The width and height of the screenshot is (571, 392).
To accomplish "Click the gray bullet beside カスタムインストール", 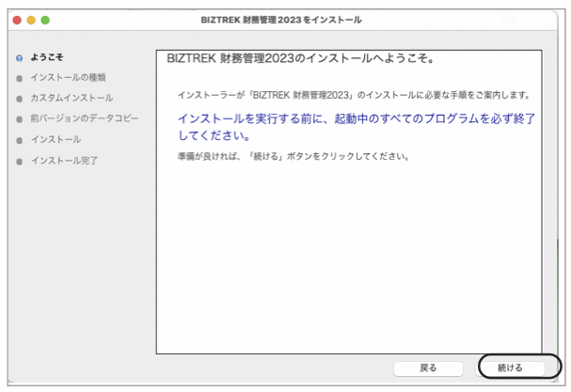I will [x=18, y=99].
